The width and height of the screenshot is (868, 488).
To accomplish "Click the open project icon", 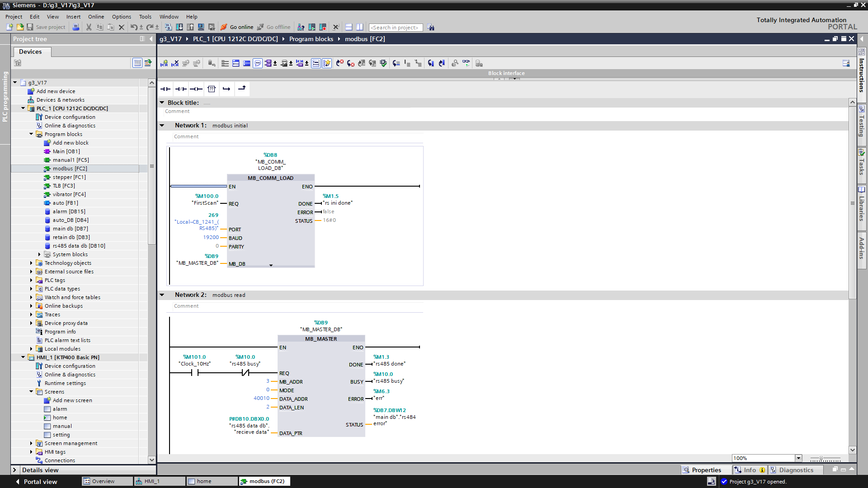I will click(x=20, y=27).
